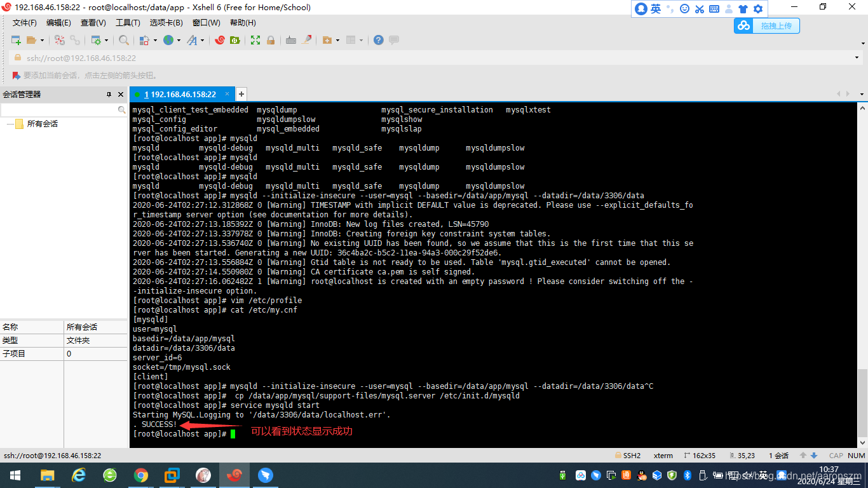
Task: Click the keyboard mapping toolbar icon
Action: (291, 40)
